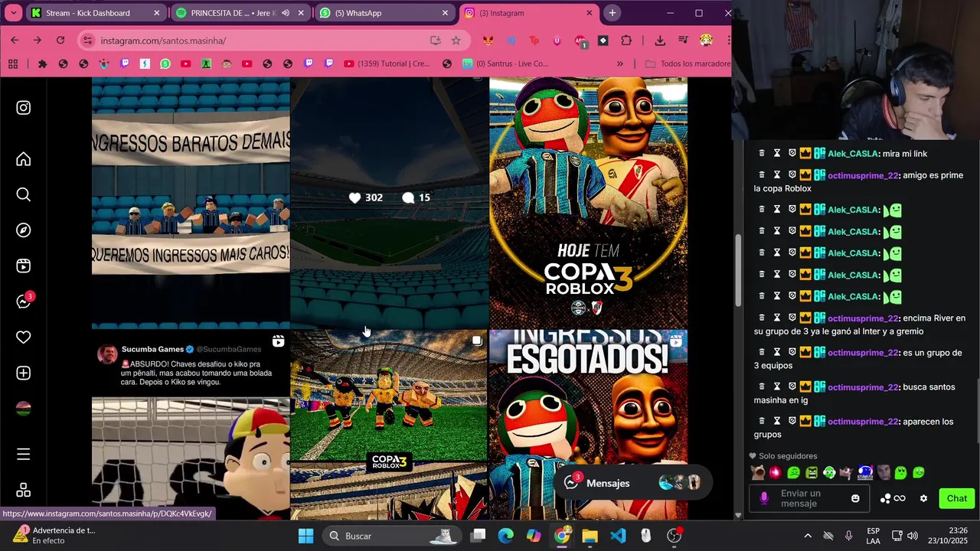Open MetaMask fox extension

[x=488, y=41]
